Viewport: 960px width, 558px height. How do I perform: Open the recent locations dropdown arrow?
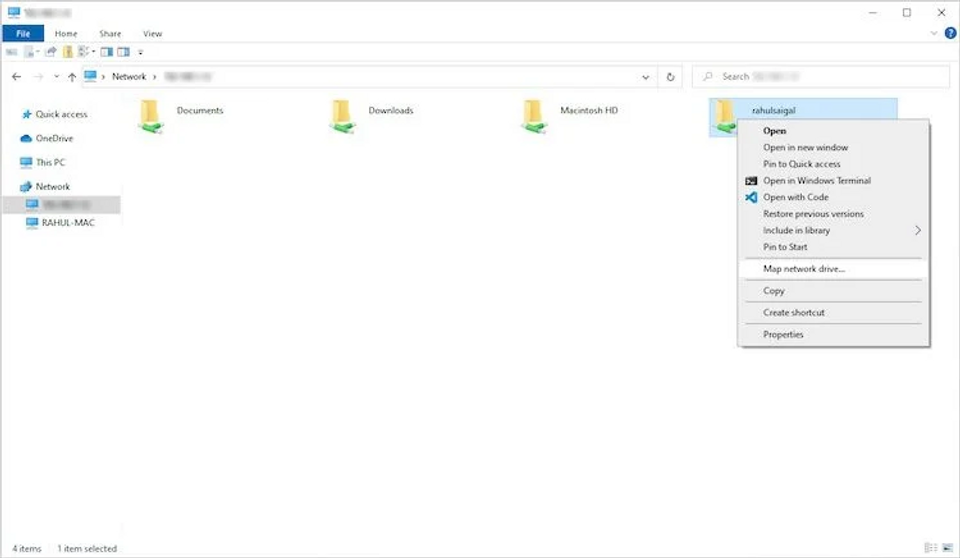[56, 77]
